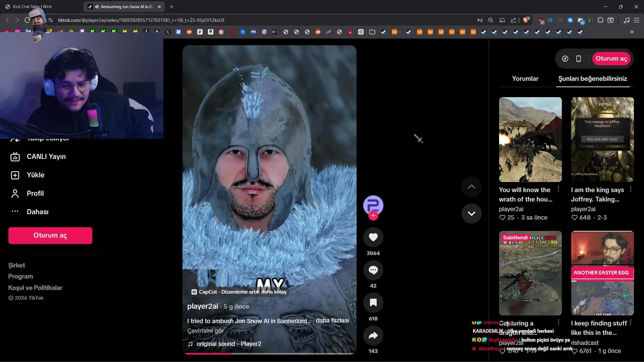This screenshot has width=644, height=362.
Task: Click the Yükle upload plus icon
Action: (x=15, y=175)
